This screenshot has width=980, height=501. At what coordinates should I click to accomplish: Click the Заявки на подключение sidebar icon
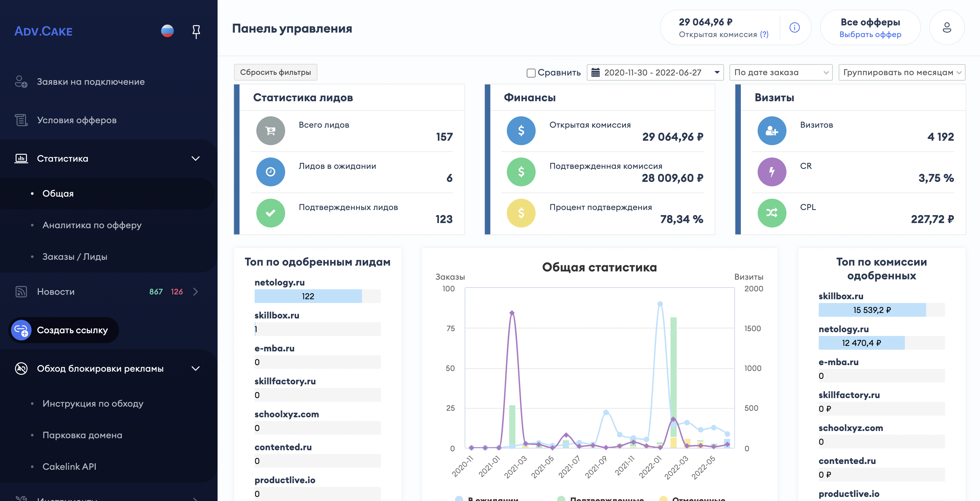point(21,82)
